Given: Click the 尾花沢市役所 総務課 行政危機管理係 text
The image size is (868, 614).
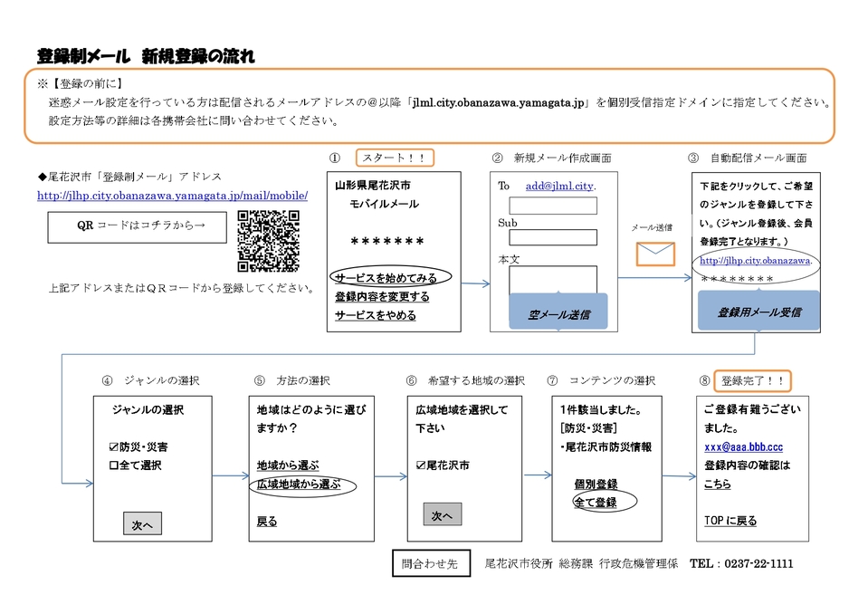Looking at the screenshot, I should click(581, 563).
